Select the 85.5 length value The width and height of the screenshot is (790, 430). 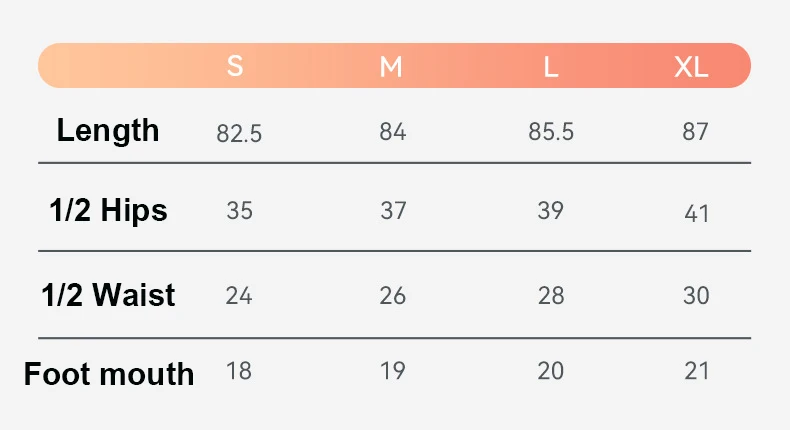click(551, 131)
